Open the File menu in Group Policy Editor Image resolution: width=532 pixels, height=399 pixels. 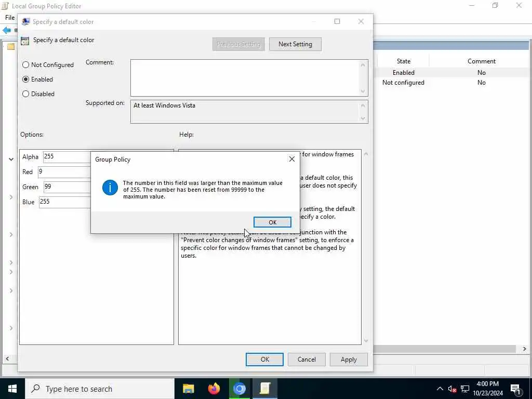pos(10,17)
